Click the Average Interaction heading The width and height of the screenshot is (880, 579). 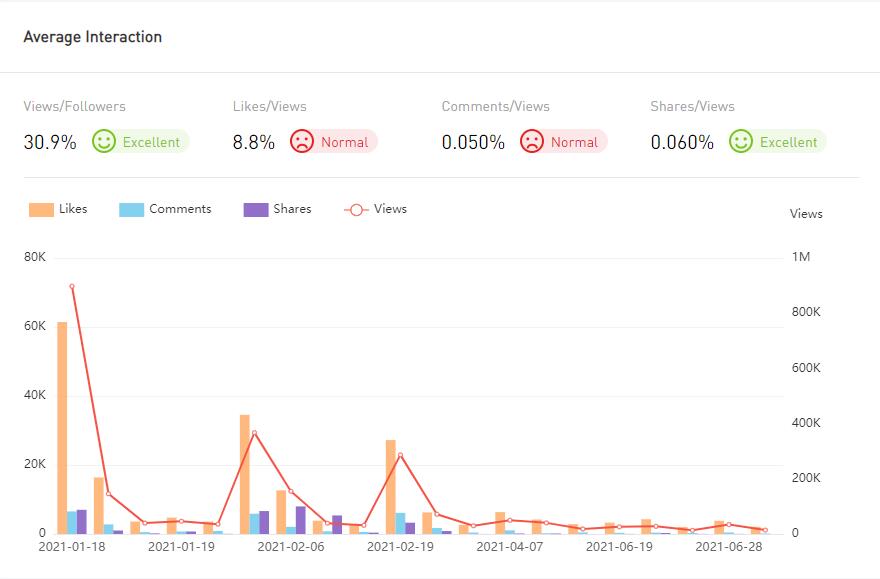92,37
